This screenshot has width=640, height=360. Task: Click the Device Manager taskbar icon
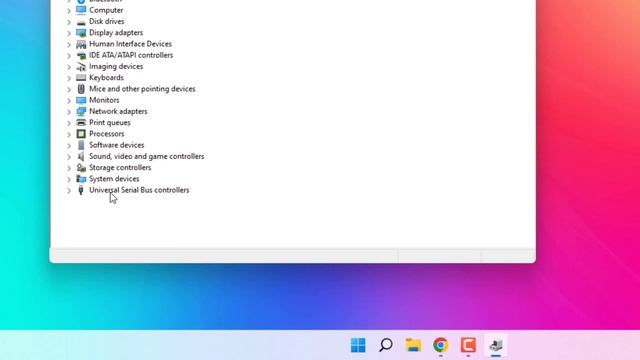point(496,345)
